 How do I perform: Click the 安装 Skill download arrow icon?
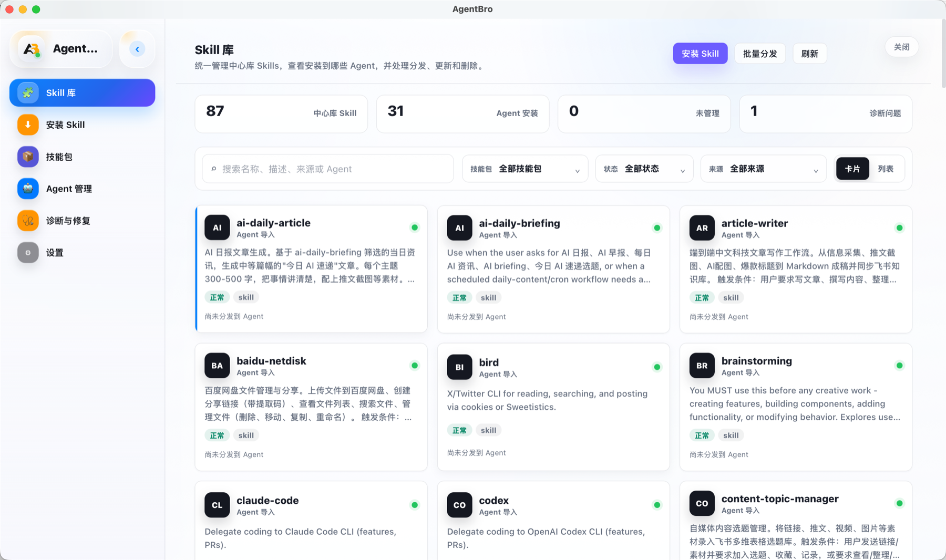(x=28, y=125)
